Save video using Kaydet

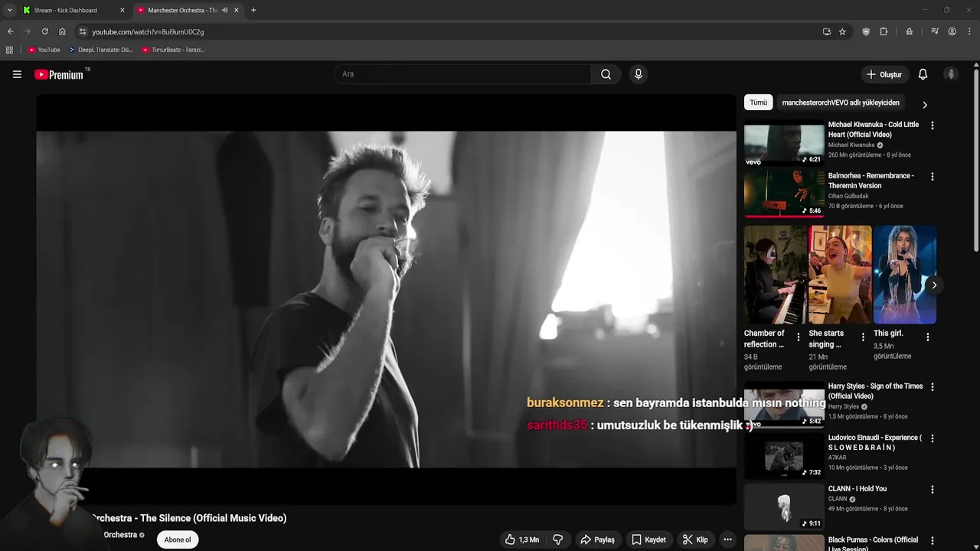click(x=648, y=540)
